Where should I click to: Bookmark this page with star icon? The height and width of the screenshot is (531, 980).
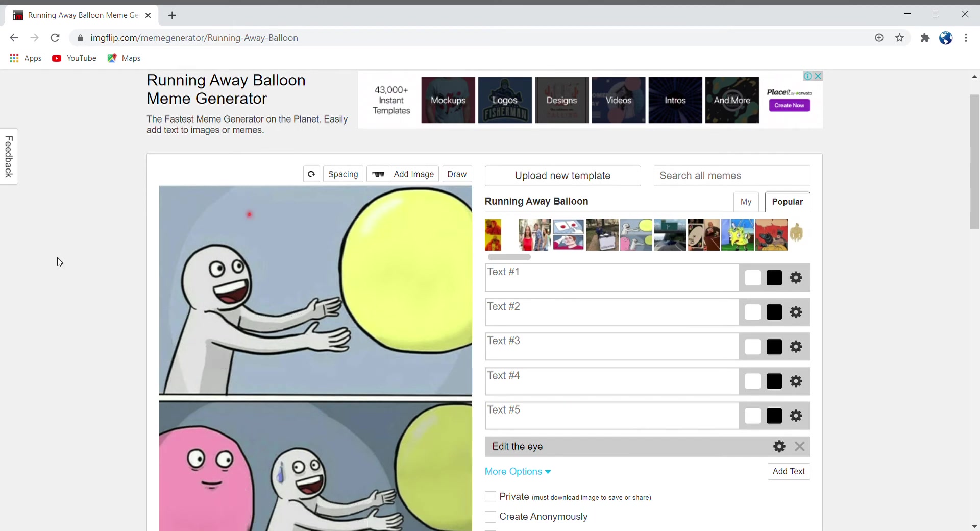coord(899,38)
